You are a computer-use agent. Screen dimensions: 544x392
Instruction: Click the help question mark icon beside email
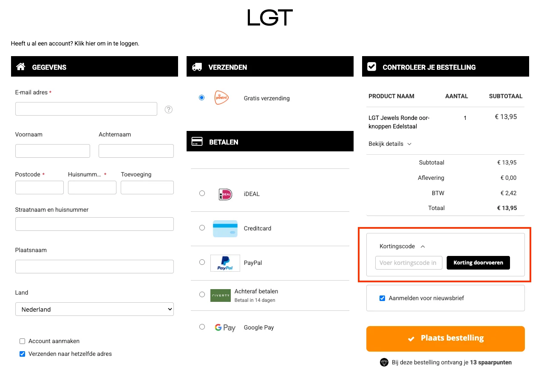click(x=169, y=110)
